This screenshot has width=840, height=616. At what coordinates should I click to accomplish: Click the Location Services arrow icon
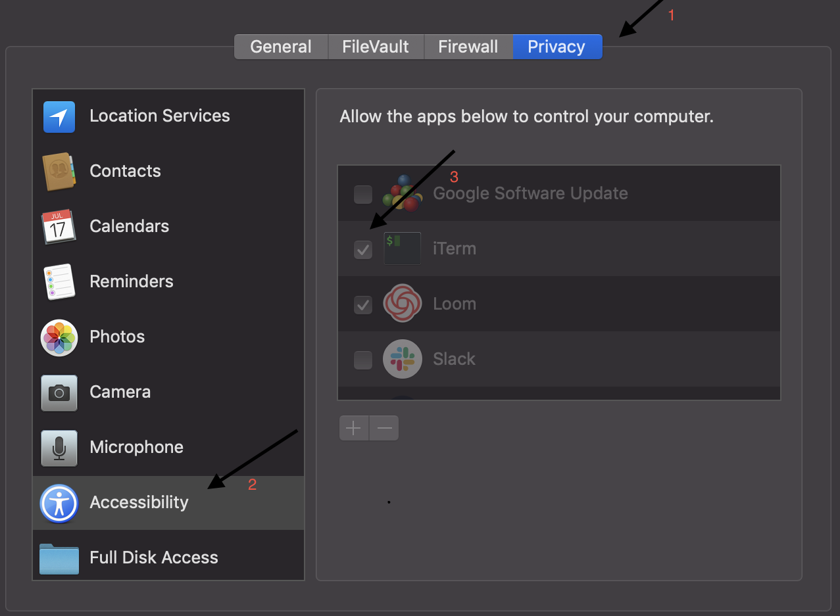coord(59,117)
